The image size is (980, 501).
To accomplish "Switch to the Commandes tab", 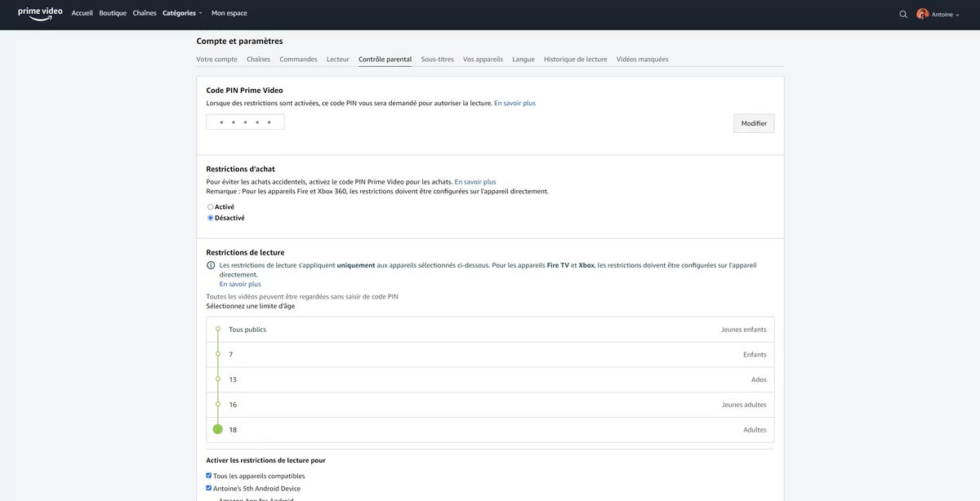I will [298, 60].
